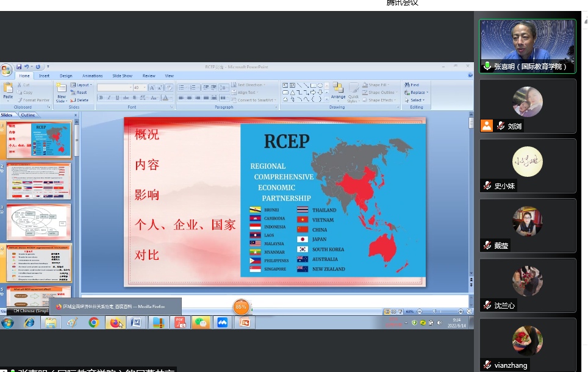Increase the list indent level

[213, 88]
